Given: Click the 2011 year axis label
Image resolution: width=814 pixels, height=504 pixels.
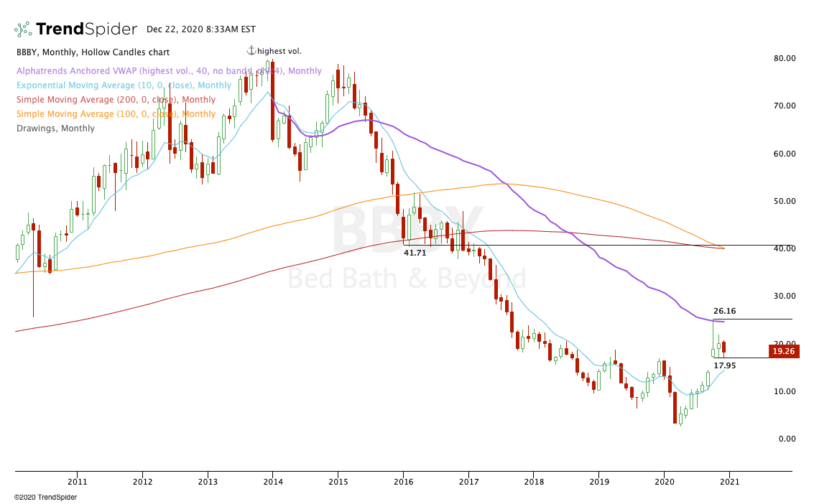Looking at the screenshot, I should 78,482.
